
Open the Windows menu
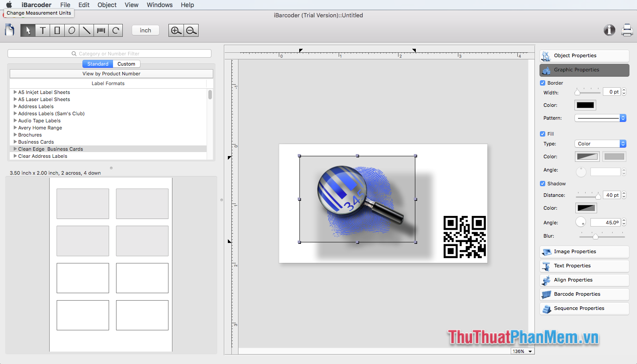(x=159, y=5)
